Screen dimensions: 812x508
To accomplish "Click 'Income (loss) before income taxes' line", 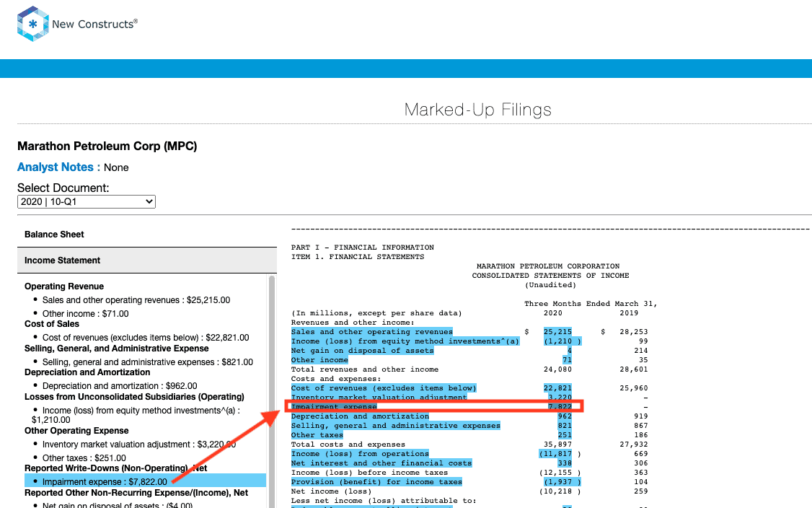I will pos(369,472).
